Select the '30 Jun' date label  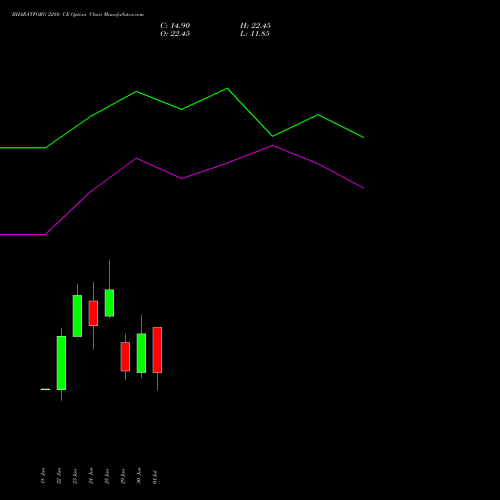(139, 476)
